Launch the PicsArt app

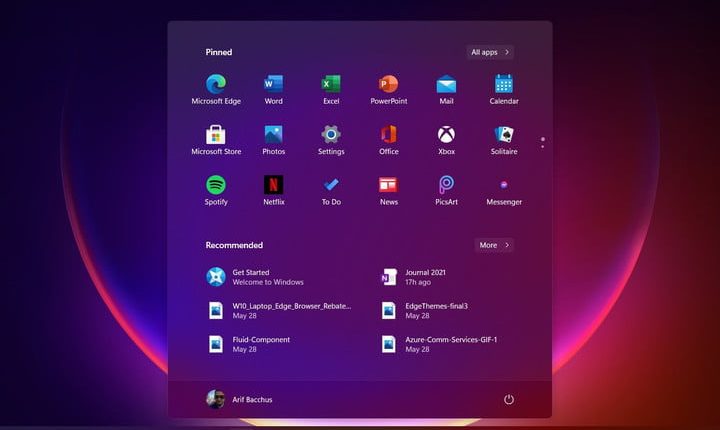tap(446, 185)
